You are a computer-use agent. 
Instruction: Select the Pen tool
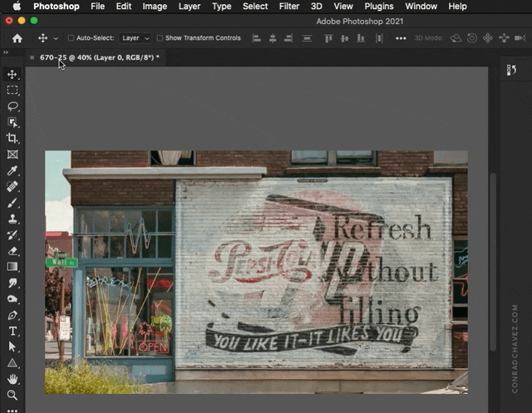click(12, 315)
